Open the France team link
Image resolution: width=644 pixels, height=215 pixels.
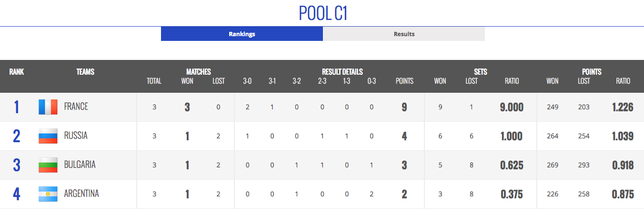76,107
